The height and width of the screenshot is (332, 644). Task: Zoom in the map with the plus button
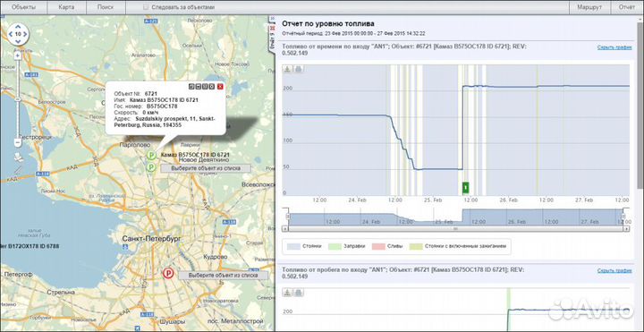tap(18, 55)
